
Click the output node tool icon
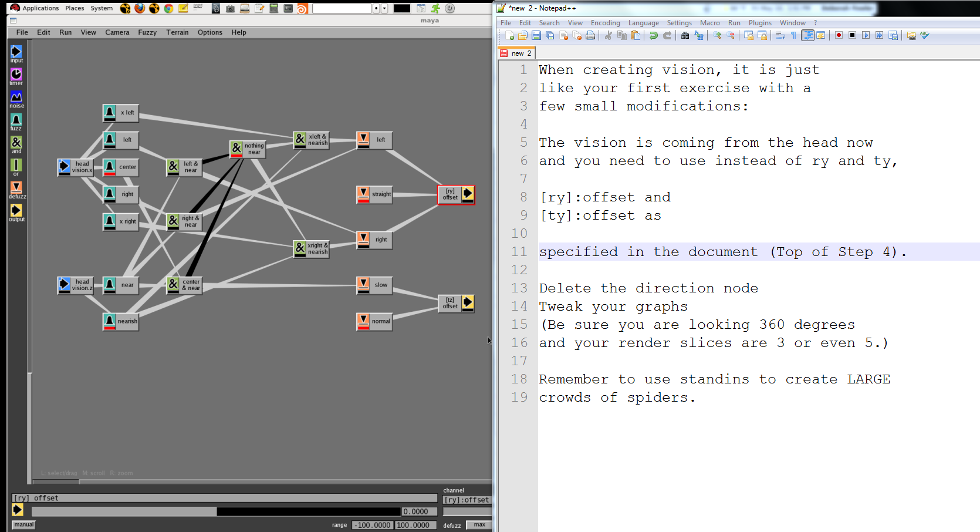(x=16, y=210)
